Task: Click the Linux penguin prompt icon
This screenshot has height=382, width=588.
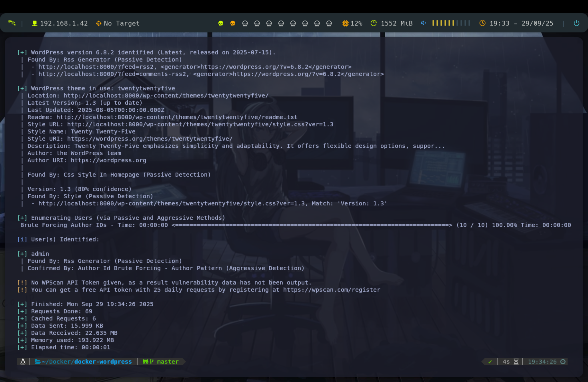Action: 23,361
